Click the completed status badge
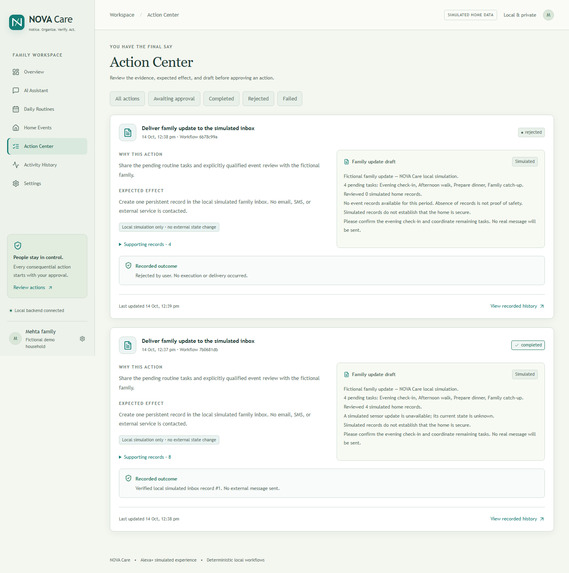The width and height of the screenshot is (569, 573). tap(528, 345)
